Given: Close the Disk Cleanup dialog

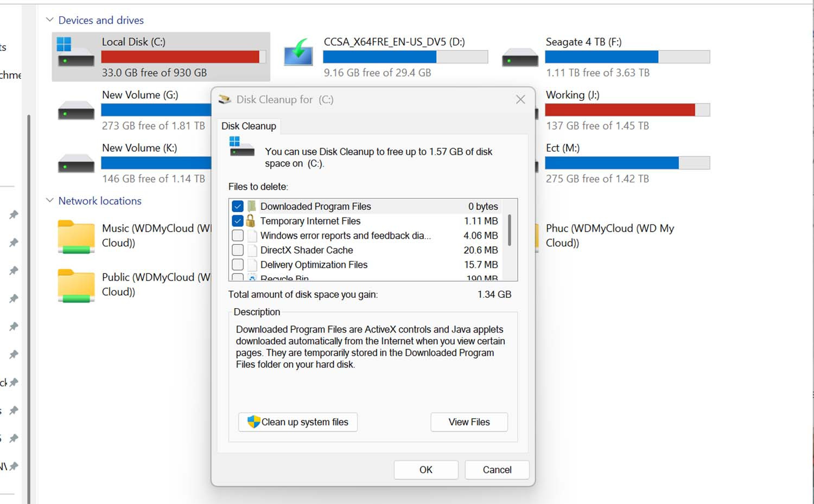Looking at the screenshot, I should click(520, 100).
